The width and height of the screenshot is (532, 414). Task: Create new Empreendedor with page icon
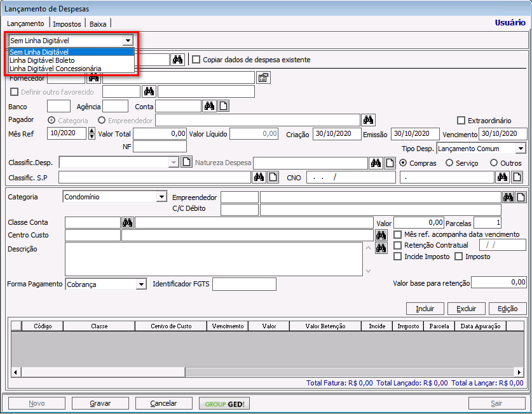521,197
